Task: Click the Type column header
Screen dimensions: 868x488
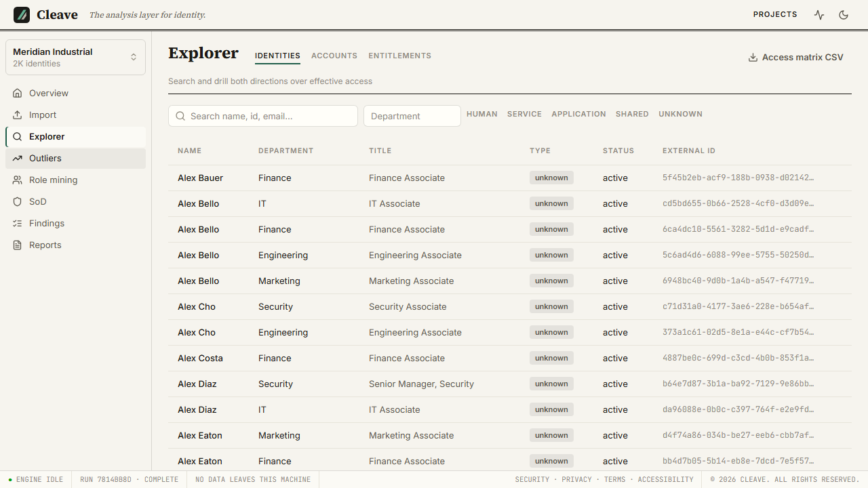Action: point(540,150)
